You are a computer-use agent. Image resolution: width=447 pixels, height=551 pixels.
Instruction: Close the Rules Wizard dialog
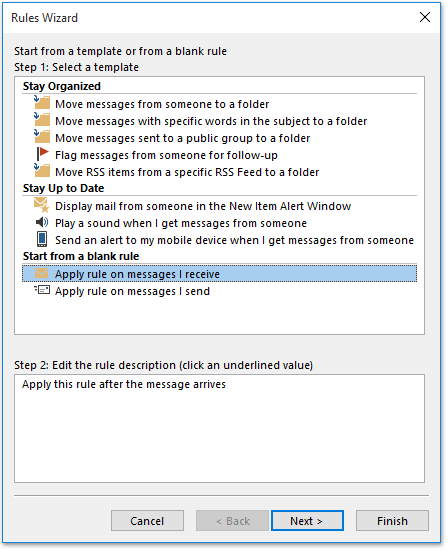(x=425, y=17)
